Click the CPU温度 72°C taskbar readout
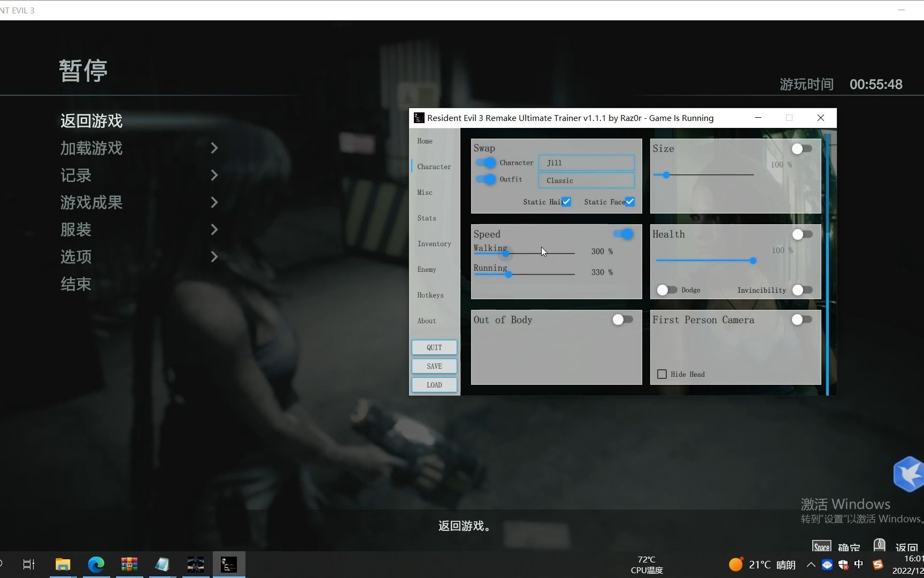 click(x=646, y=565)
